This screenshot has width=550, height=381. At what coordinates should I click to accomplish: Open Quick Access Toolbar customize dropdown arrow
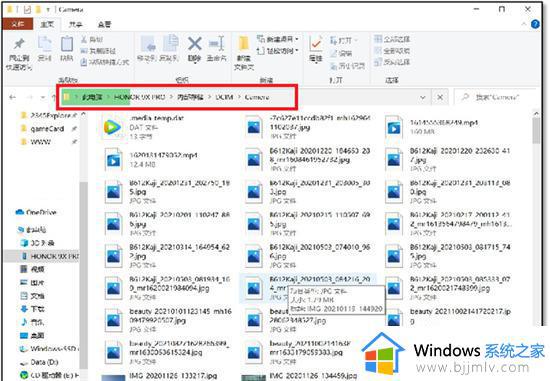48,9
